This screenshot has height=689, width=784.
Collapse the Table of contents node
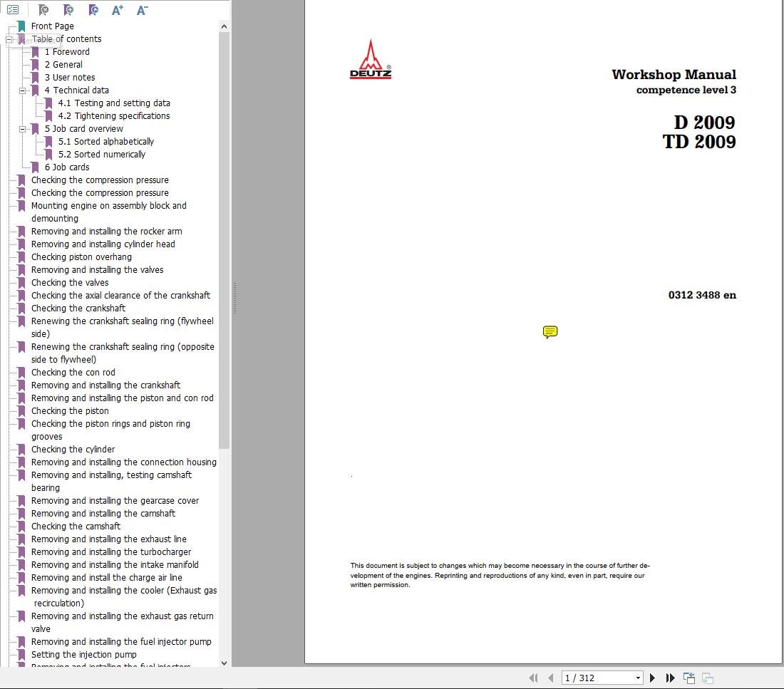click(9, 39)
